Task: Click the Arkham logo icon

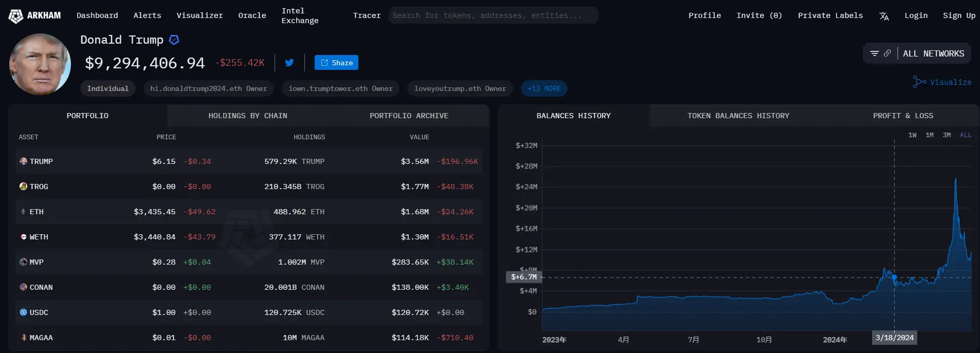Action: (x=16, y=16)
